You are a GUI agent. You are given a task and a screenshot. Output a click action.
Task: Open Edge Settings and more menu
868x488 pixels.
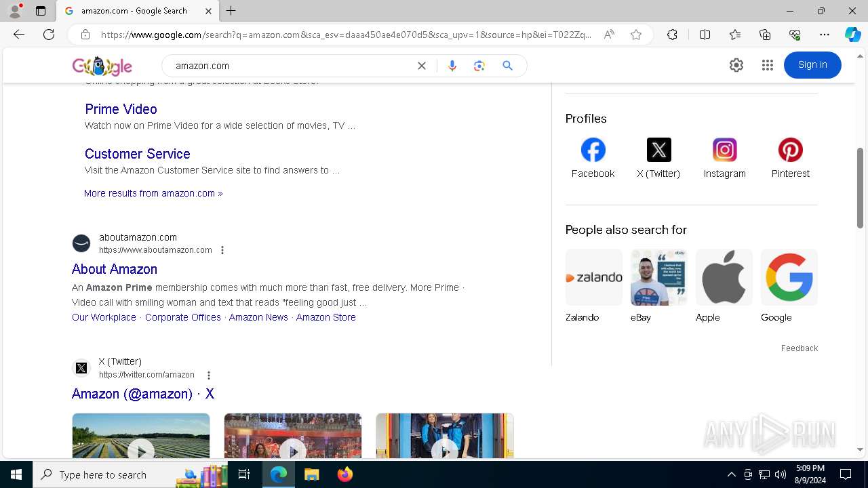coord(825,35)
